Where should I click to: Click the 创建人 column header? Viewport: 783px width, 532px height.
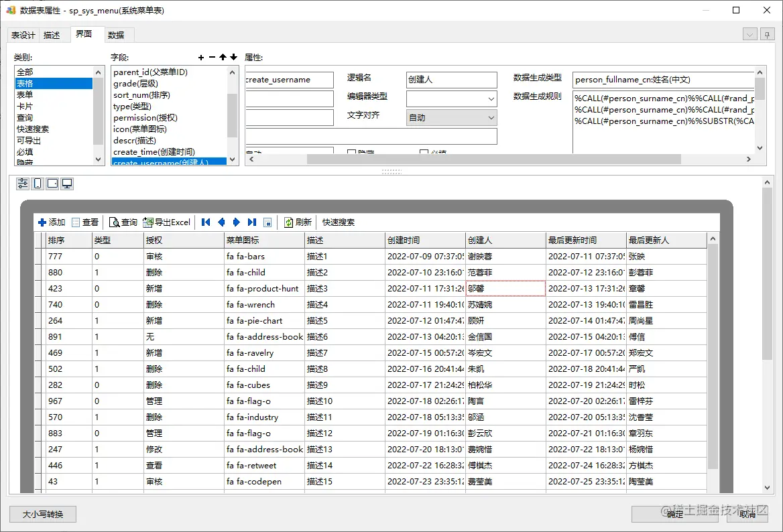505,240
